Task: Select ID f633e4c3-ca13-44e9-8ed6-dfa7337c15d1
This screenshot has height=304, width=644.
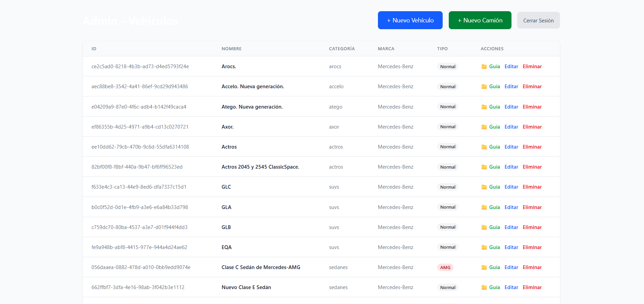Action: pos(139,187)
